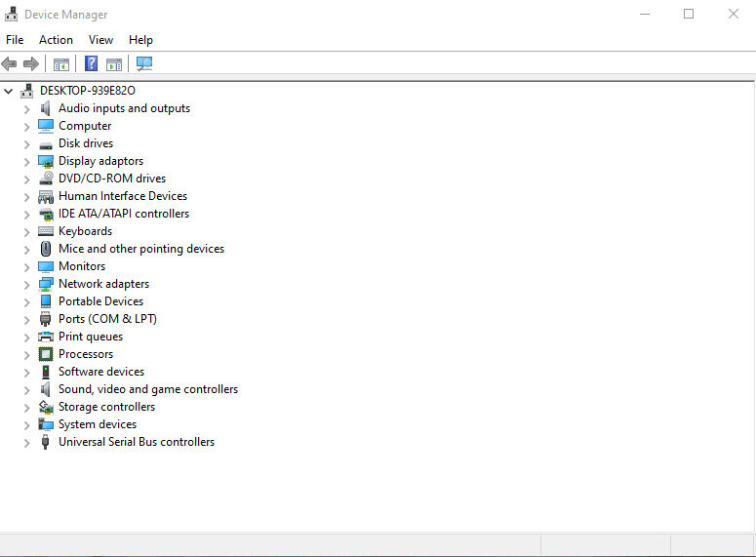Expand the Display adaptors chevron
Viewport: 756px width, 557px height.
[x=27, y=162]
